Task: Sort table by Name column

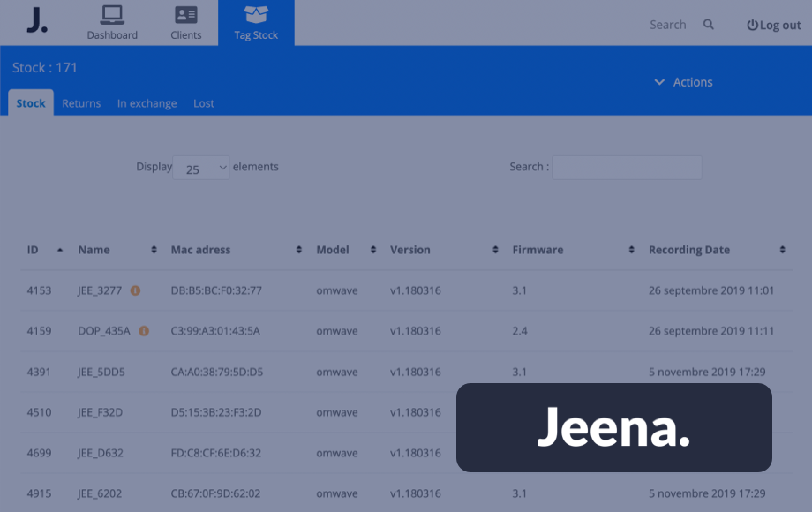Action: coord(154,250)
